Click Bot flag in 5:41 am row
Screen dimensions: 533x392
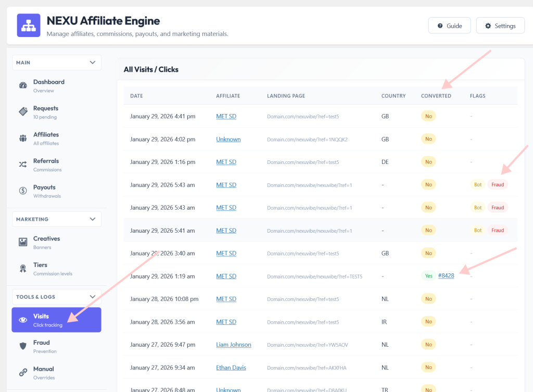478,230
